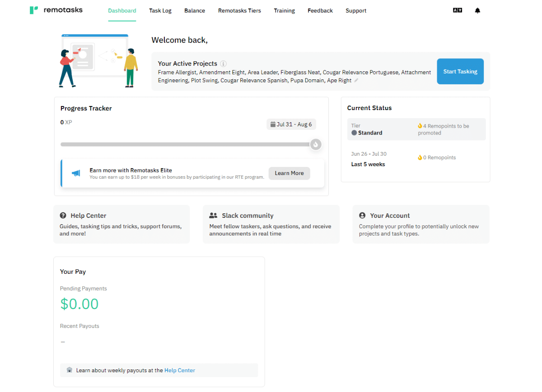
Task: Open the Jul 31 - Aug 6 date selector
Action: 291,125
